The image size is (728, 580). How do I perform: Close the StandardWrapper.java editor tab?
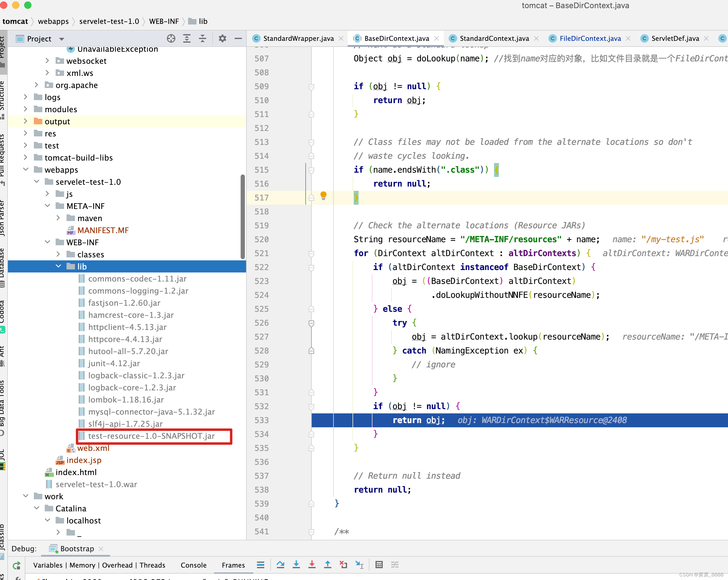point(341,38)
